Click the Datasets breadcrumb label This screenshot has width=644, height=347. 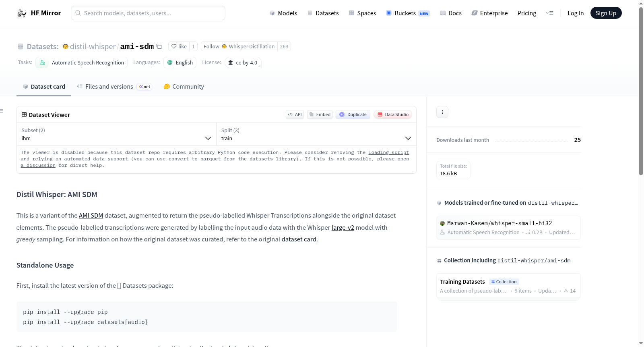pos(43,46)
